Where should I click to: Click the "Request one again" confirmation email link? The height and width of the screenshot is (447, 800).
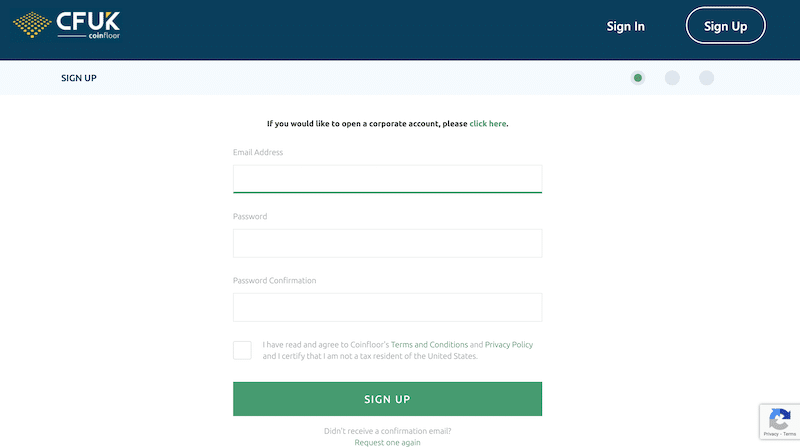[x=387, y=442]
